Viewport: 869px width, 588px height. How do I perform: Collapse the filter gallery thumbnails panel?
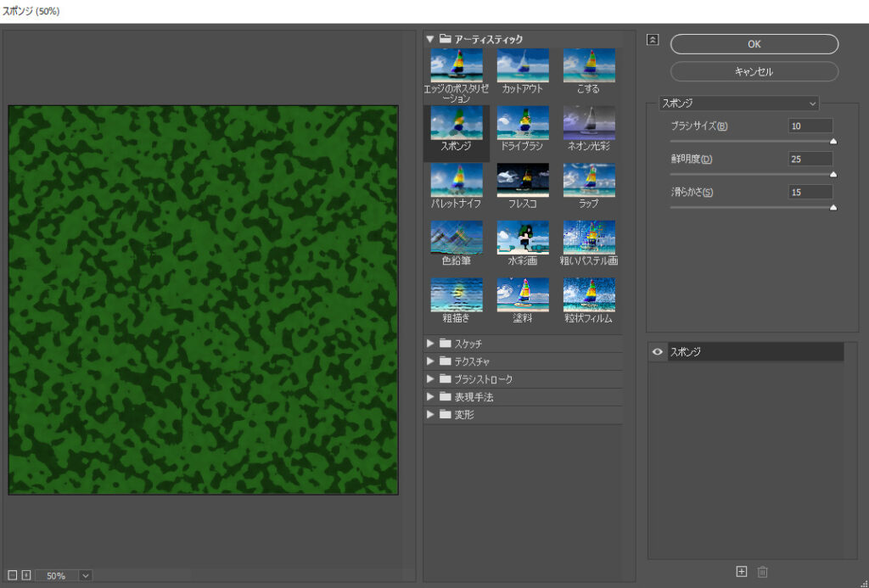[652, 40]
